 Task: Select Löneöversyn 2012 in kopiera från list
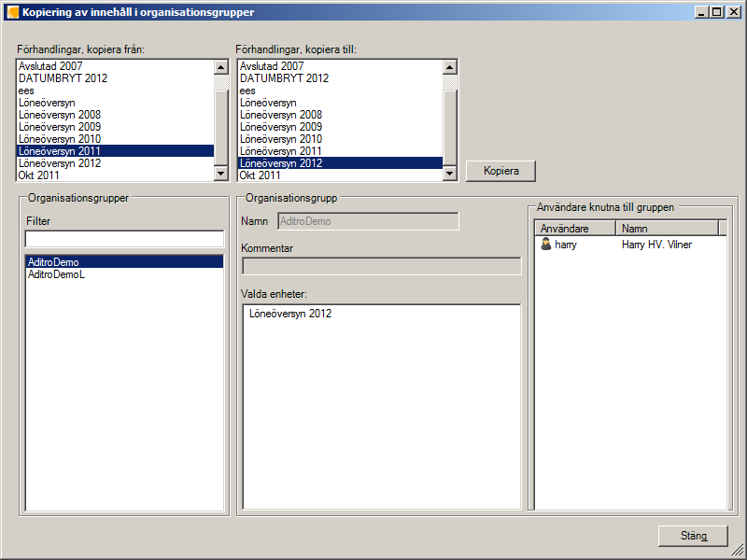[x=115, y=163]
